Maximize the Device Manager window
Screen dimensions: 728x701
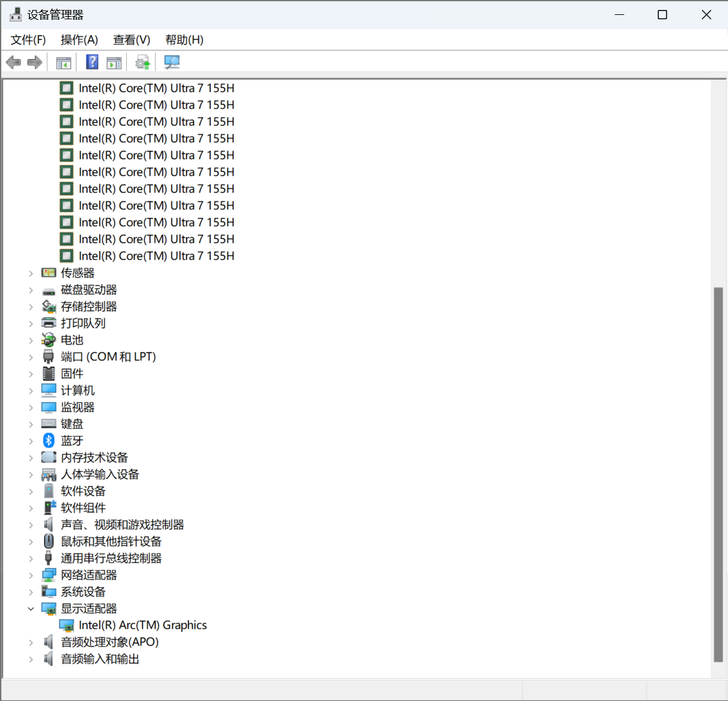point(663,15)
